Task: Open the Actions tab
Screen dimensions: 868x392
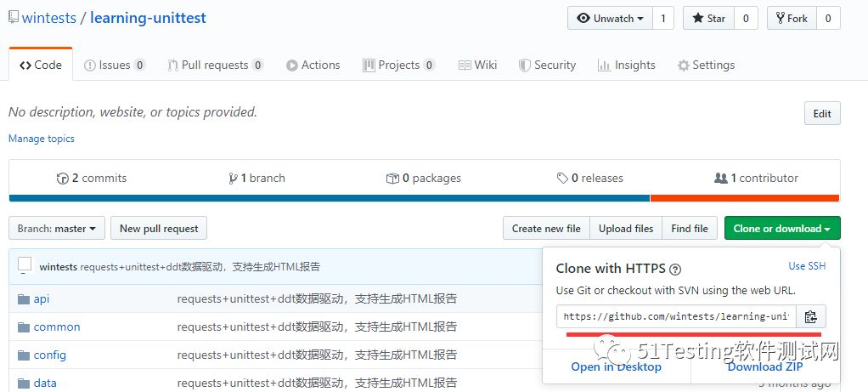Action: pos(313,65)
